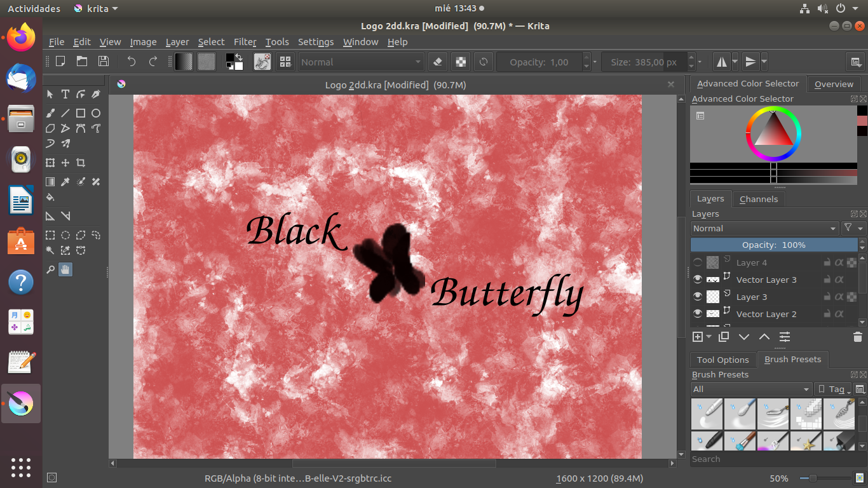This screenshot has height=488, width=868.
Task: Expand the layer blending mode dropdown
Action: tap(764, 228)
